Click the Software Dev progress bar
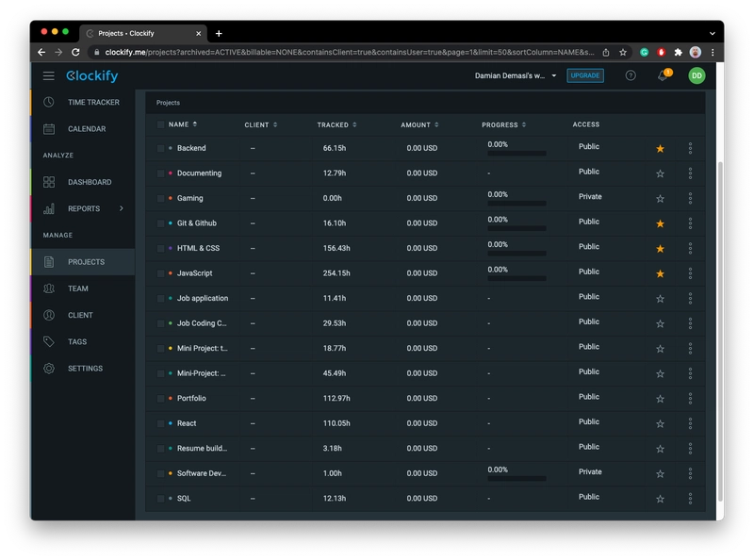 (516, 479)
